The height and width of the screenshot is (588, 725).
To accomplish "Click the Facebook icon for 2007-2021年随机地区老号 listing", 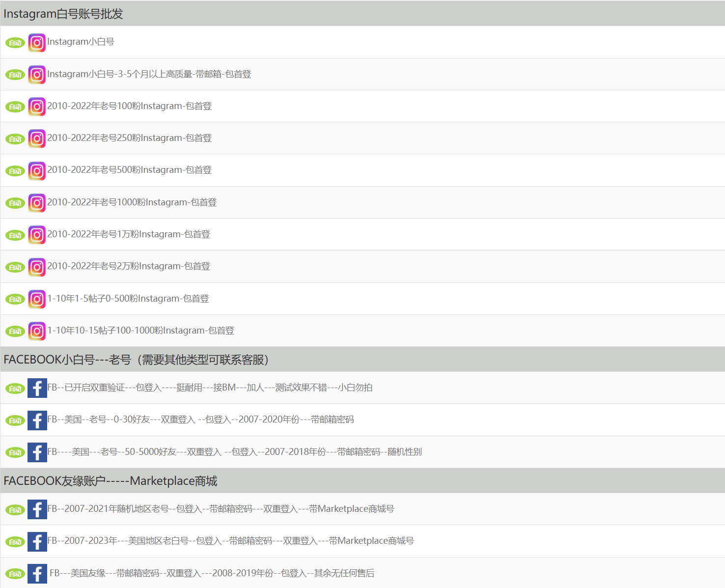I will 37,509.
